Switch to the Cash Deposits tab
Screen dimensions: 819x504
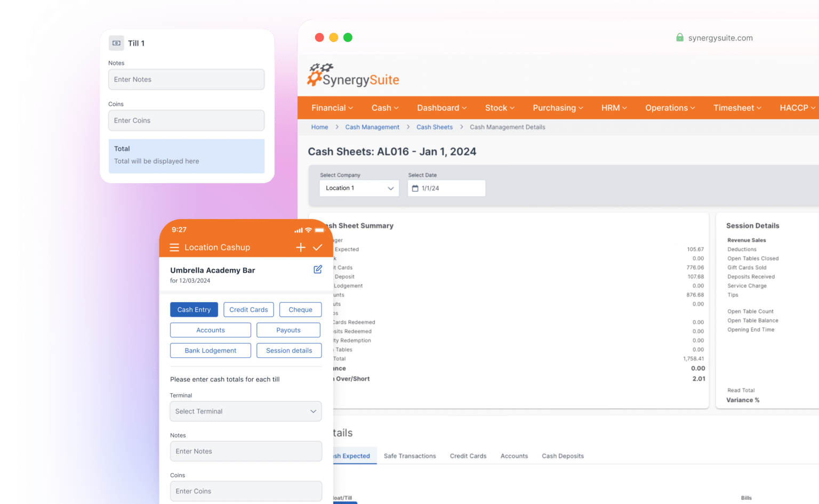pyautogui.click(x=563, y=456)
